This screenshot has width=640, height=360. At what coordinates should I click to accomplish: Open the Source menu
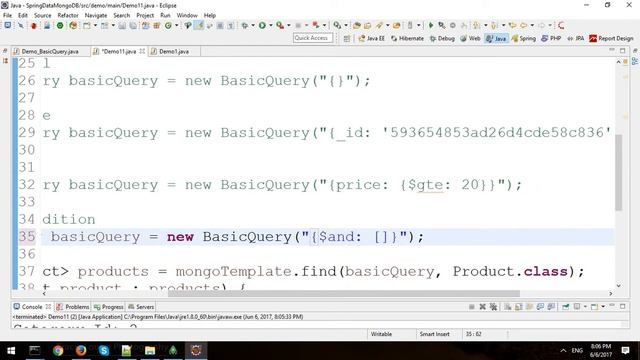tap(42, 15)
